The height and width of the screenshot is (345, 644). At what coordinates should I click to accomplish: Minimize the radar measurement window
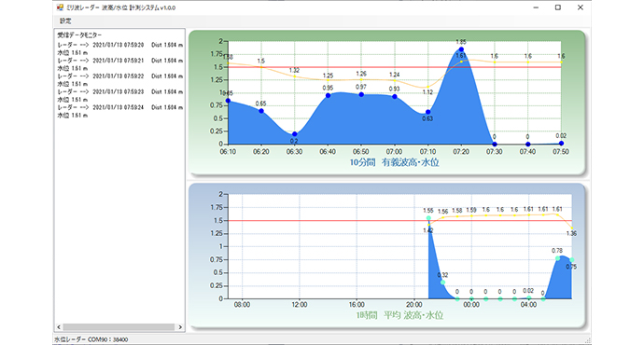point(536,7)
